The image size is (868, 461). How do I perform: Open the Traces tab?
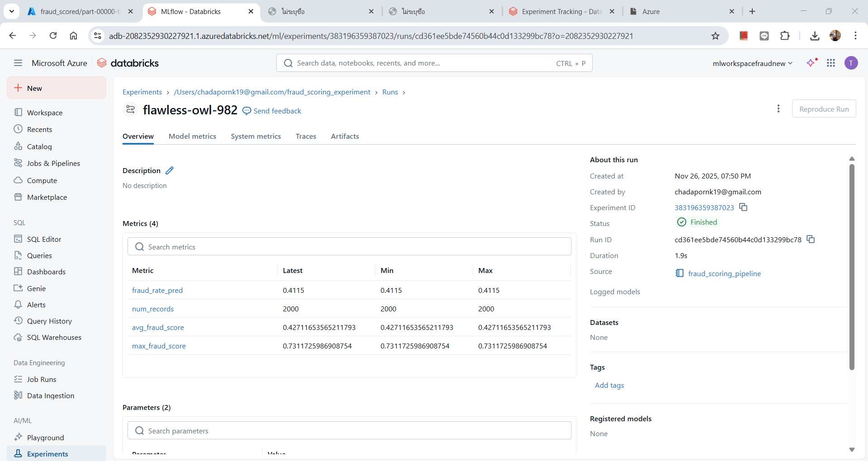(x=306, y=136)
